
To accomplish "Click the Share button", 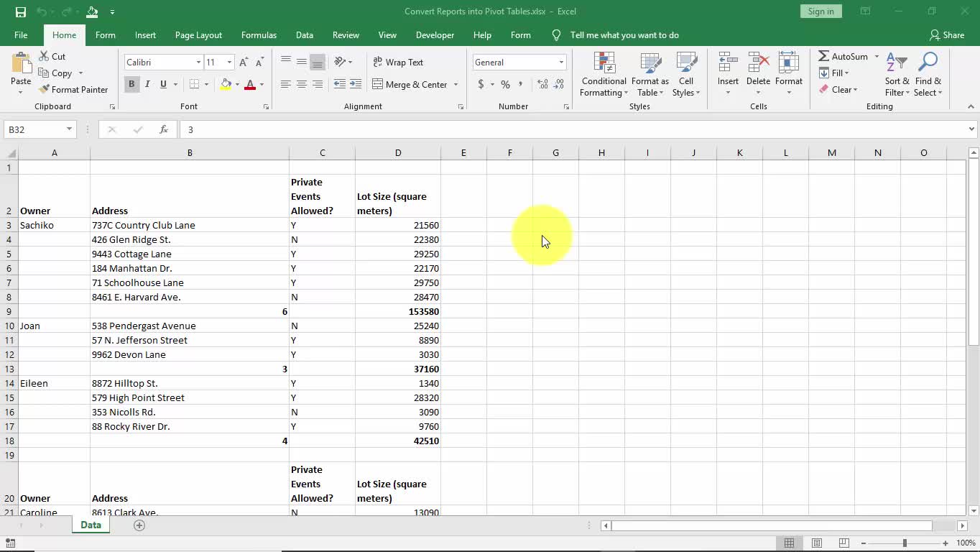I will point(946,35).
